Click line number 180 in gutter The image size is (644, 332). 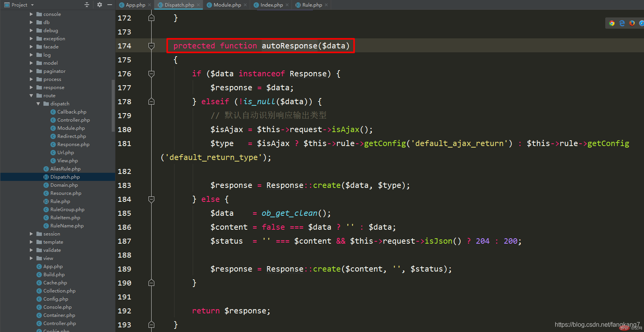coord(124,129)
